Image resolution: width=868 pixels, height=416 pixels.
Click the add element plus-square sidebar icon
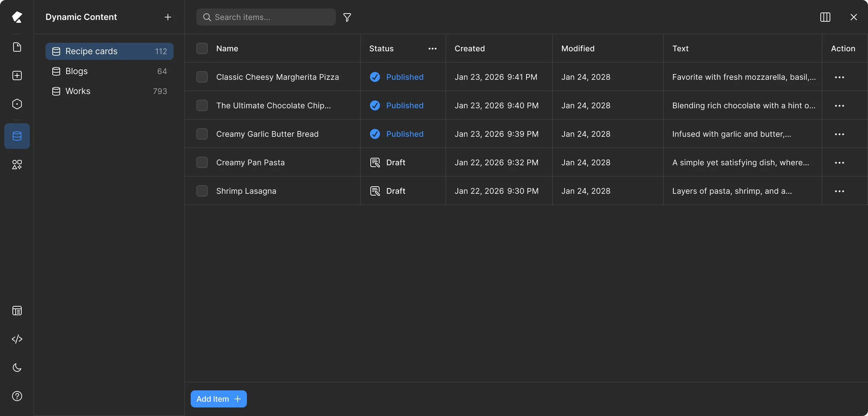coord(17,76)
